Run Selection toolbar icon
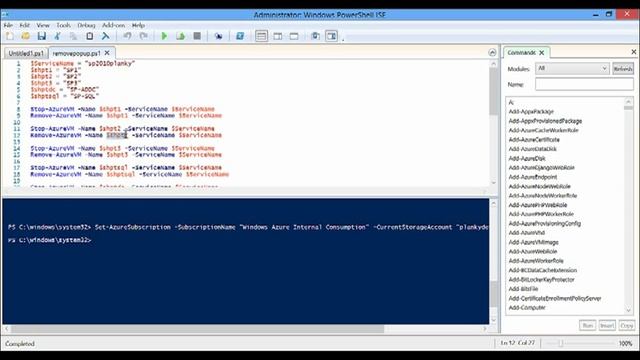The image size is (640, 360). click(180, 36)
